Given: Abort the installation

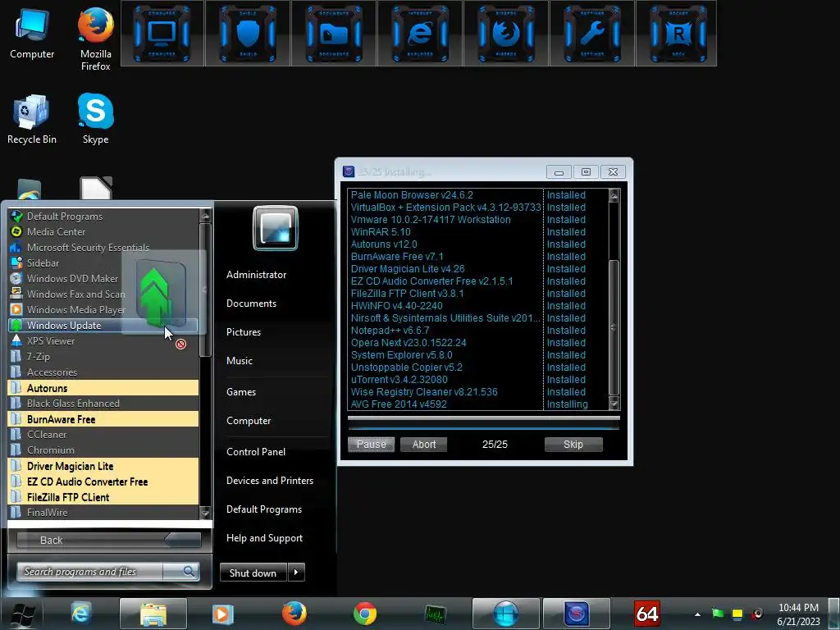Looking at the screenshot, I should pos(424,444).
